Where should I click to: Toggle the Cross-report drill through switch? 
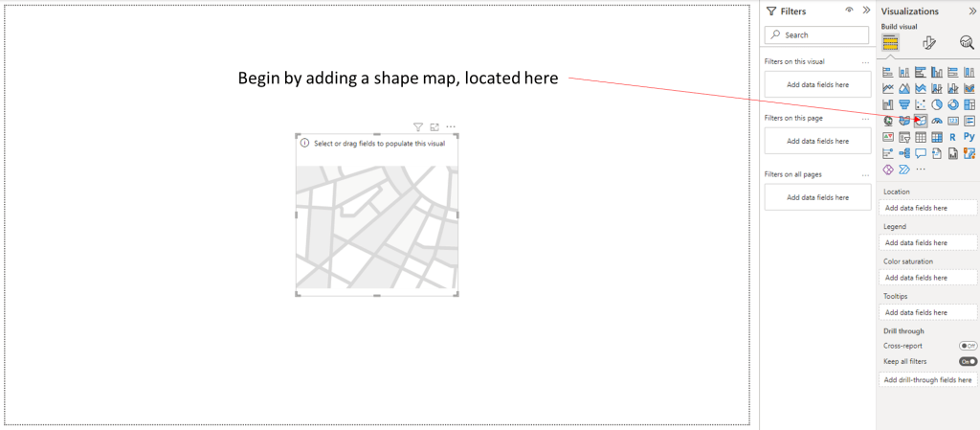pyautogui.click(x=968, y=345)
